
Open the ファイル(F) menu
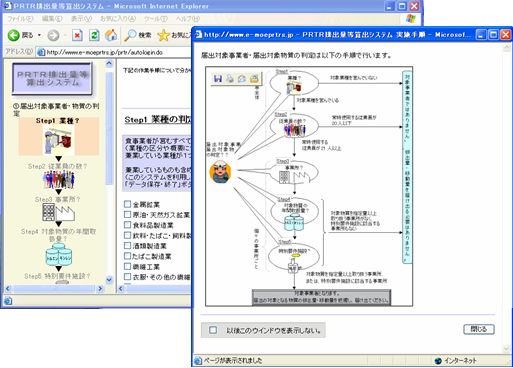coord(20,19)
